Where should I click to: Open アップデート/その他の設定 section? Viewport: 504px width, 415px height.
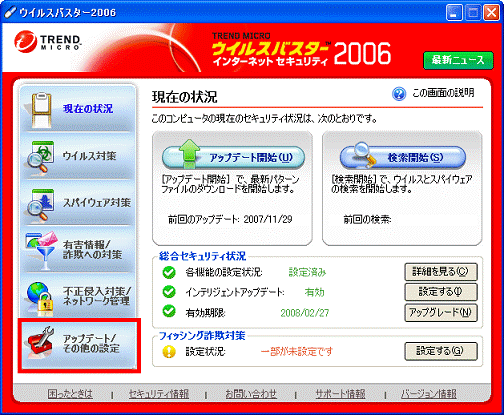click(x=79, y=345)
